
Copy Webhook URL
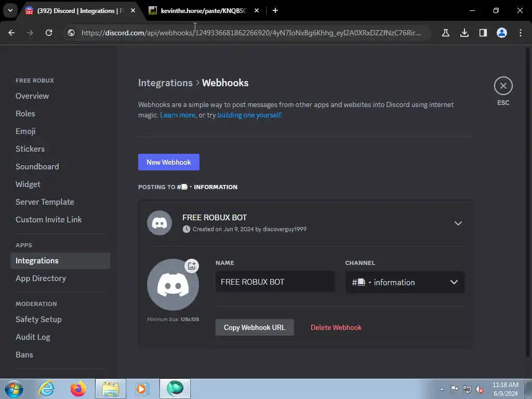tap(255, 327)
